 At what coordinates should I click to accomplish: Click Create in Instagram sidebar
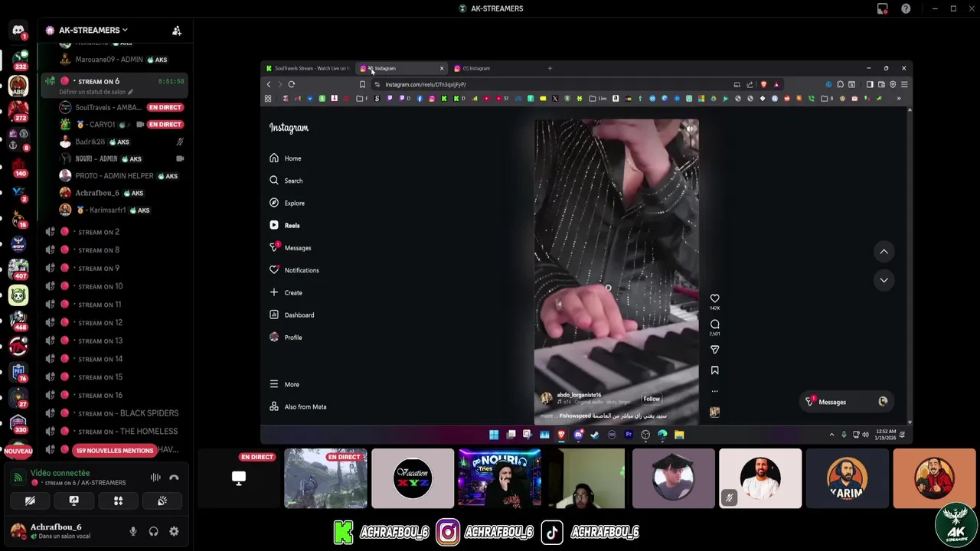286,292
